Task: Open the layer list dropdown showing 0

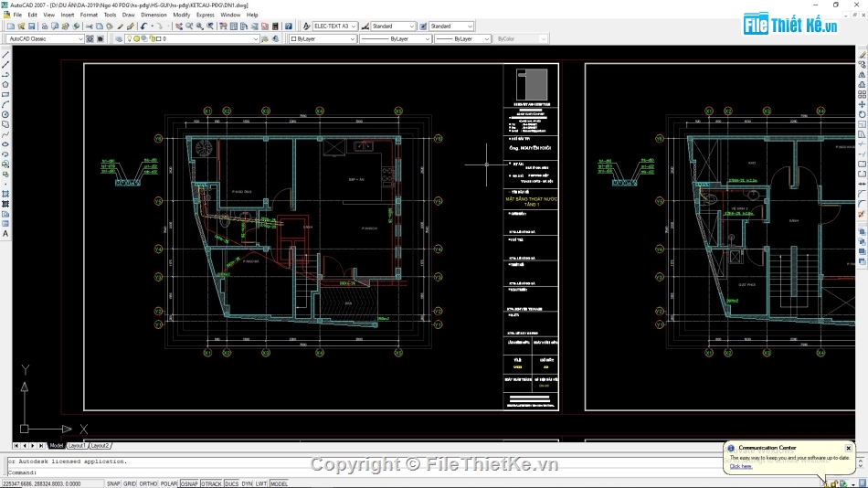Action: [192, 38]
